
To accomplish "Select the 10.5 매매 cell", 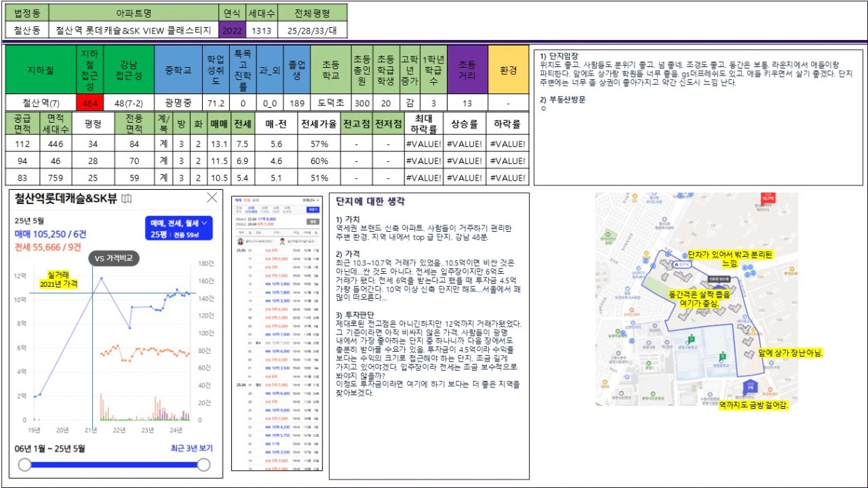I will [x=218, y=177].
